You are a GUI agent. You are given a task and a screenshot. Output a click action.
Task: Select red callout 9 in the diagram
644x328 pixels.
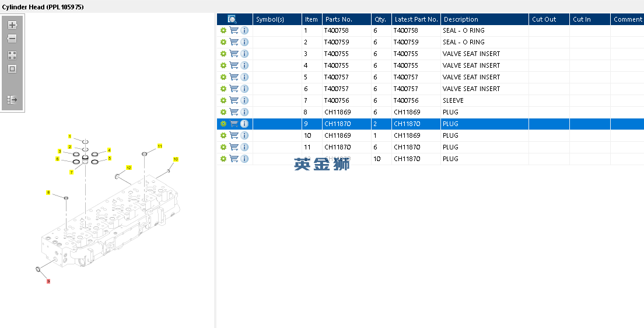click(x=48, y=281)
